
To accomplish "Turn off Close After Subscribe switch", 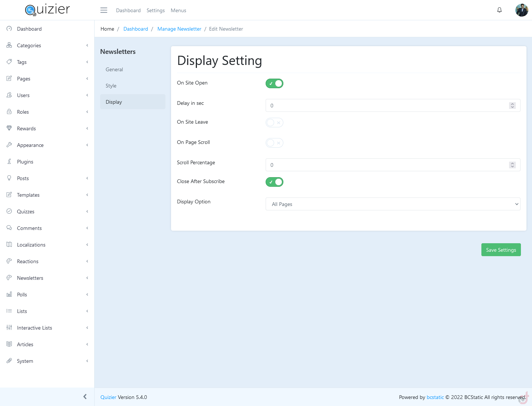I will 274,182.
